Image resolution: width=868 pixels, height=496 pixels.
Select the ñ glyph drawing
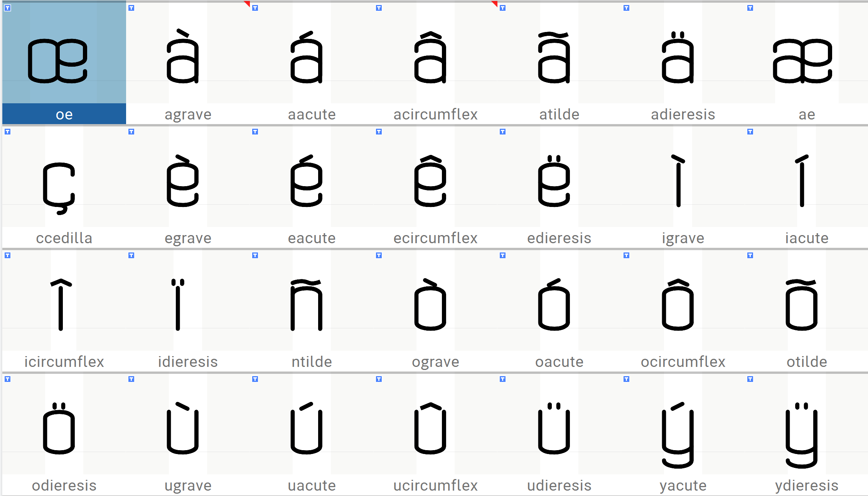[x=307, y=305]
